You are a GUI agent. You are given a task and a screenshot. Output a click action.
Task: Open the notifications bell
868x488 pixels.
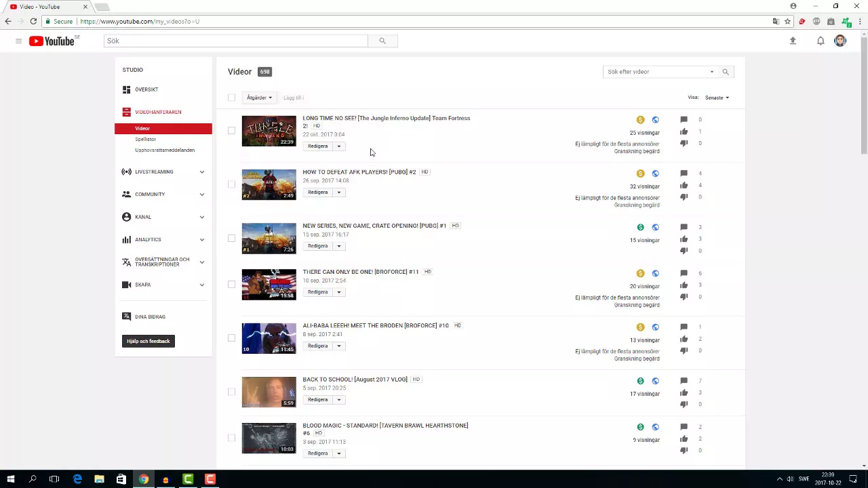(x=821, y=41)
